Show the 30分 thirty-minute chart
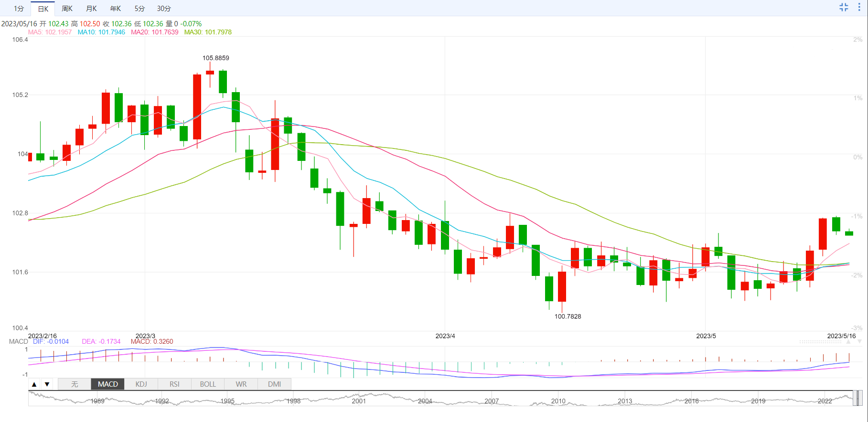The height and width of the screenshot is (422, 868). 164,9
